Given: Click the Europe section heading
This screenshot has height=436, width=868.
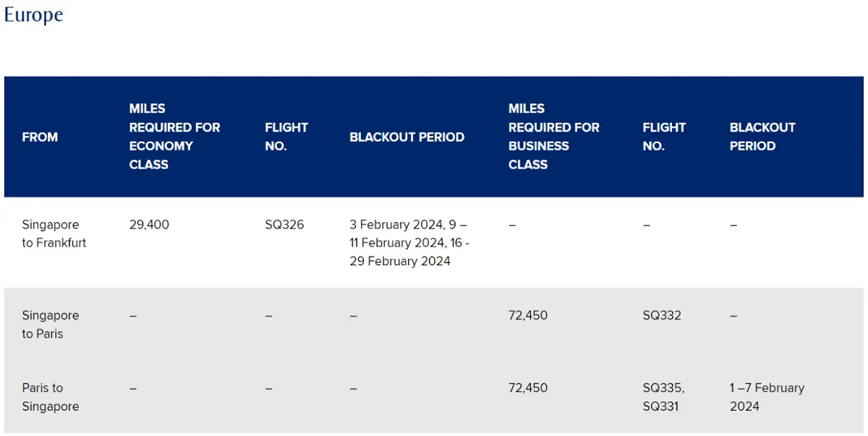Looking at the screenshot, I should [34, 15].
